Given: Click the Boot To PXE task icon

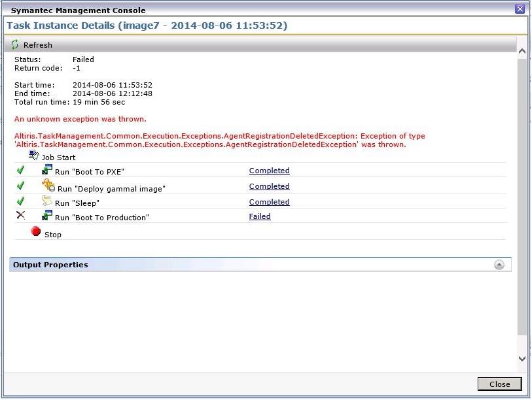Looking at the screenshot, I should click(x=47, y=169).
